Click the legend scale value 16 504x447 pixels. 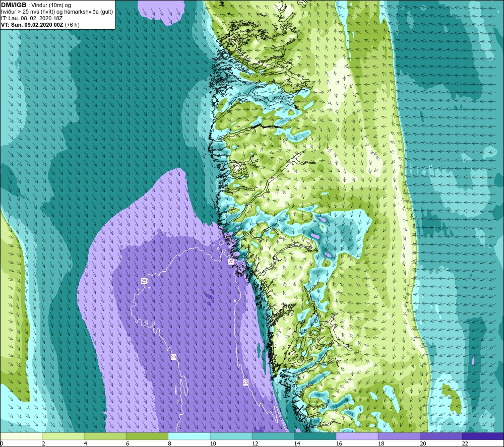coord(339,444)
